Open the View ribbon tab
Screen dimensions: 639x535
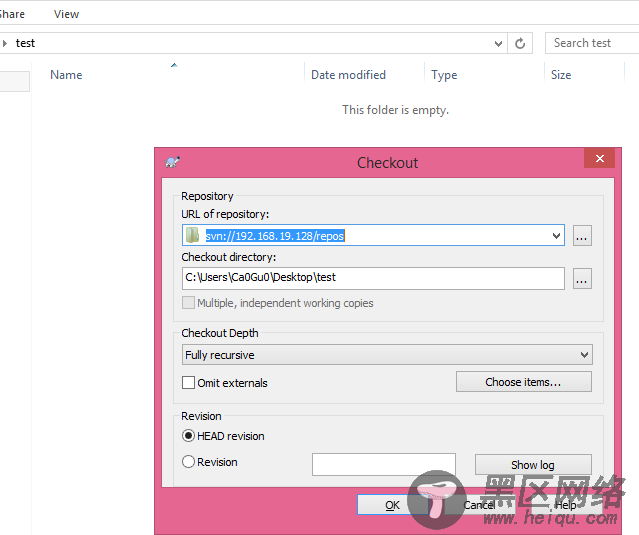pos(66,14)
